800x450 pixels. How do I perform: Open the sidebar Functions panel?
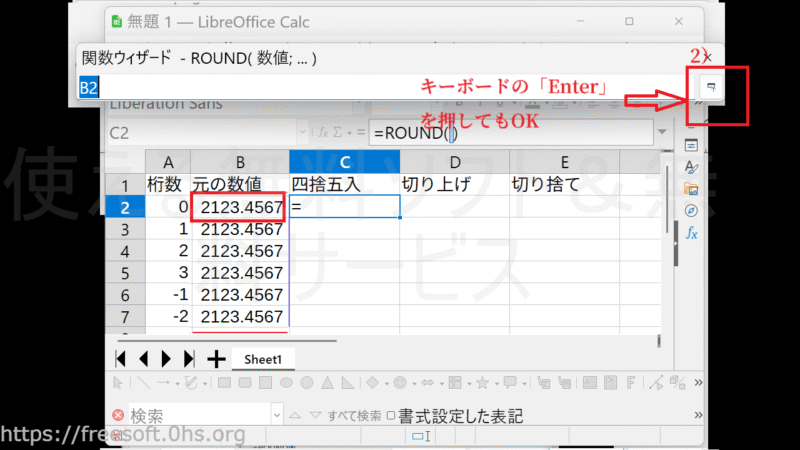[x=691, y=233]
